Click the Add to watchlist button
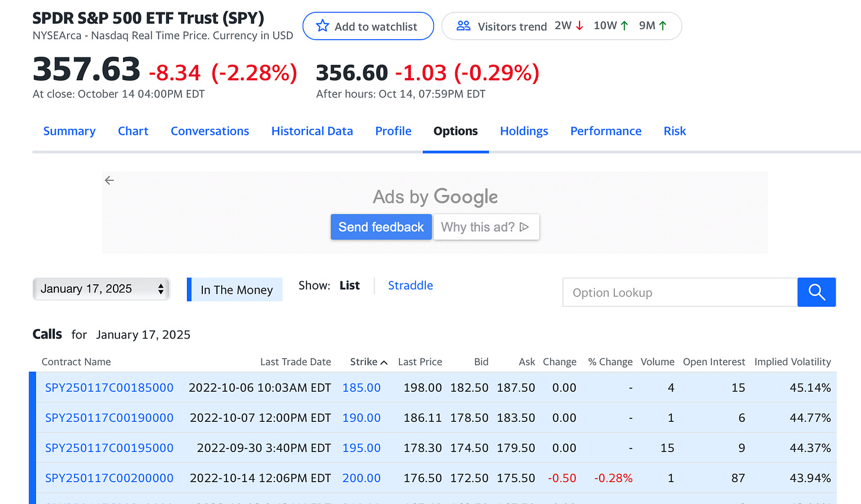 [368, 26]
